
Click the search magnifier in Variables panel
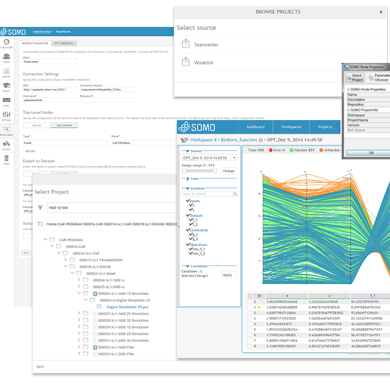pyautogui.click(x=235, y=194)
